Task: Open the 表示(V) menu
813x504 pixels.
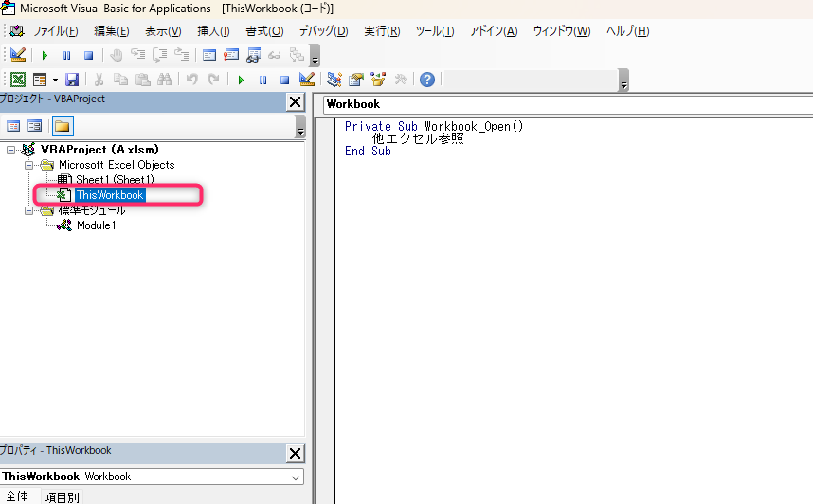Action: click(x=163, y=31)
